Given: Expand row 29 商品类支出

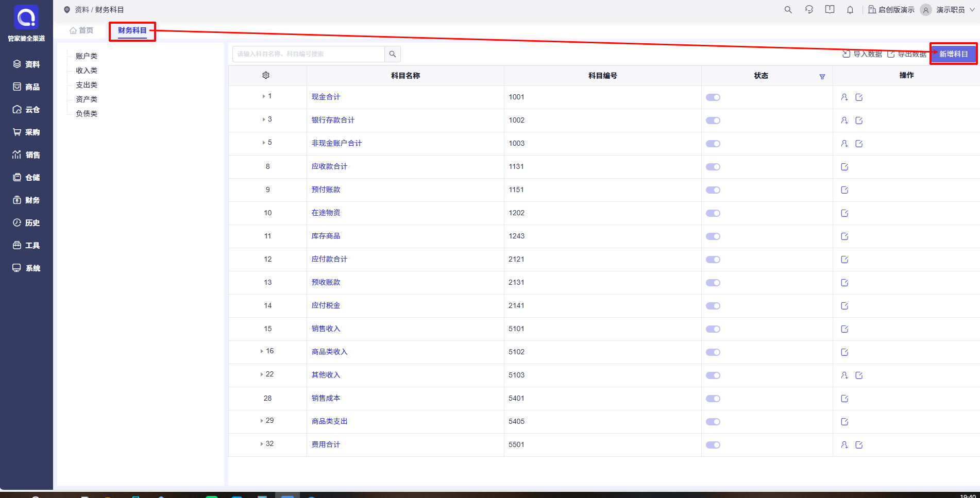Looking at the screenshot, I should pos(262,421).
